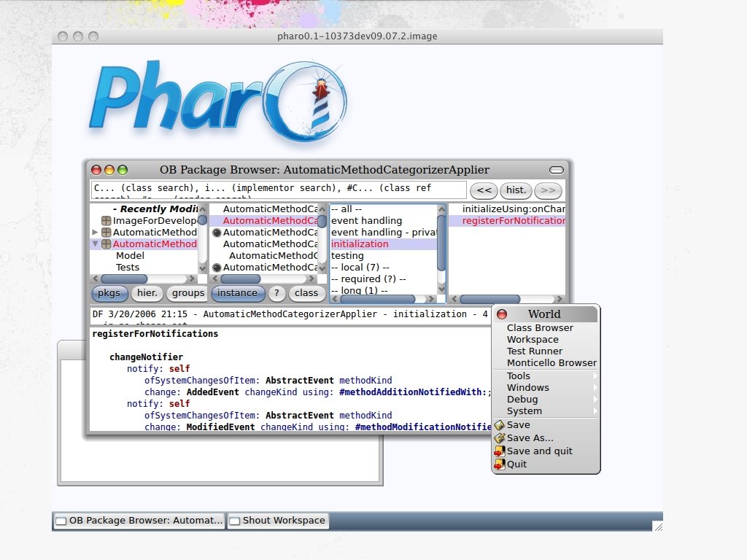Toggle the groups view button
The height and width of the screenshot is (560, 747).
click(188, 293)
